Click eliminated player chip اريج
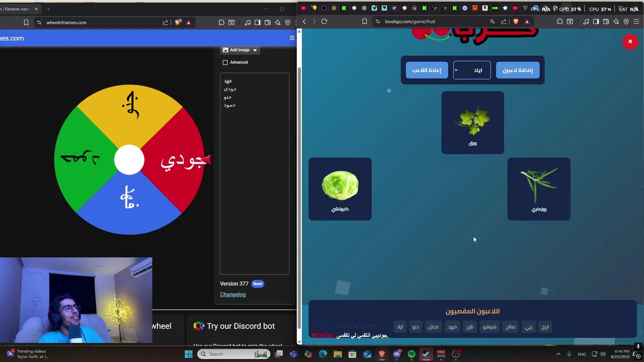This screenshot has width=644, height=362. pyautogui.click(x=545, y=327)
